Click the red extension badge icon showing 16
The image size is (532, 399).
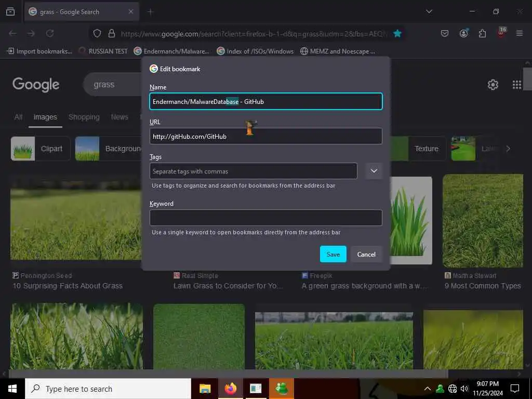[501, 33]
